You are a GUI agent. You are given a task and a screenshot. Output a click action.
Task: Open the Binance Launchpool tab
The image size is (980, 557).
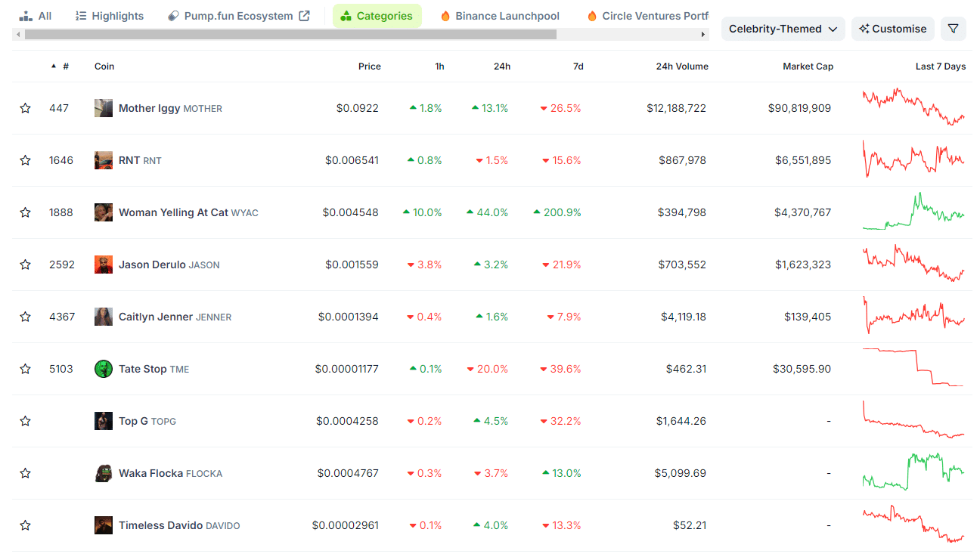pos(500,16)
